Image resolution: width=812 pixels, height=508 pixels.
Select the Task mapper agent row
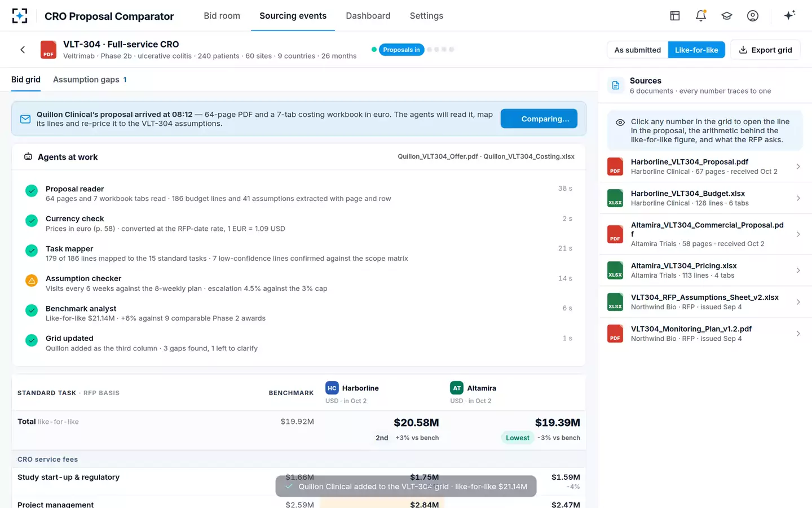pos(299,253)
